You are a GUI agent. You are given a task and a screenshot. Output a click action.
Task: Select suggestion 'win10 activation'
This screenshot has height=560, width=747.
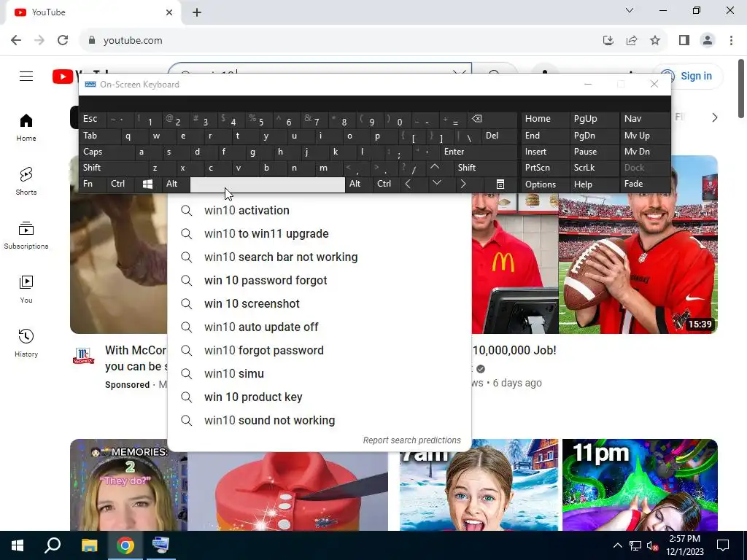pos(320,211)
